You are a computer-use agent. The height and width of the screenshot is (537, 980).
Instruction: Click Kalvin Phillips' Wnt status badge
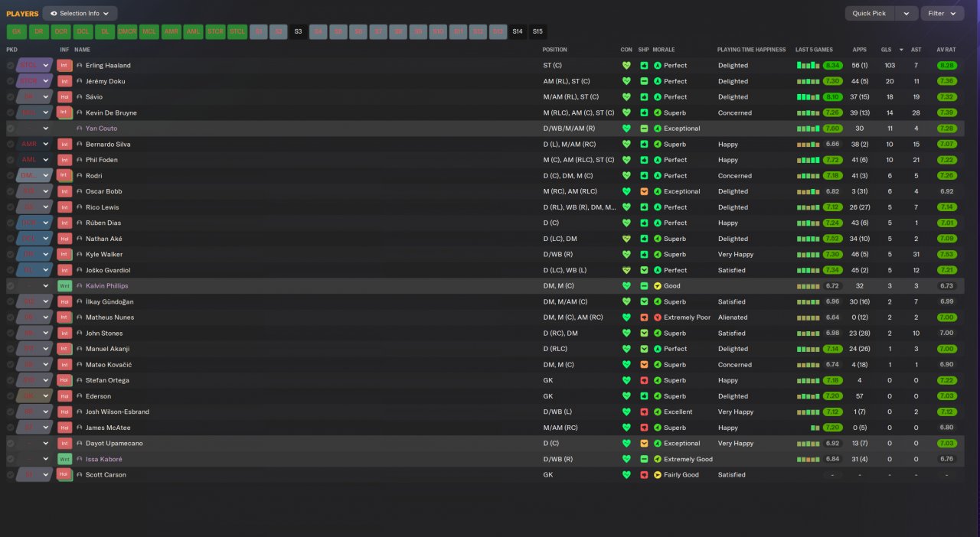tap(64, 286)
